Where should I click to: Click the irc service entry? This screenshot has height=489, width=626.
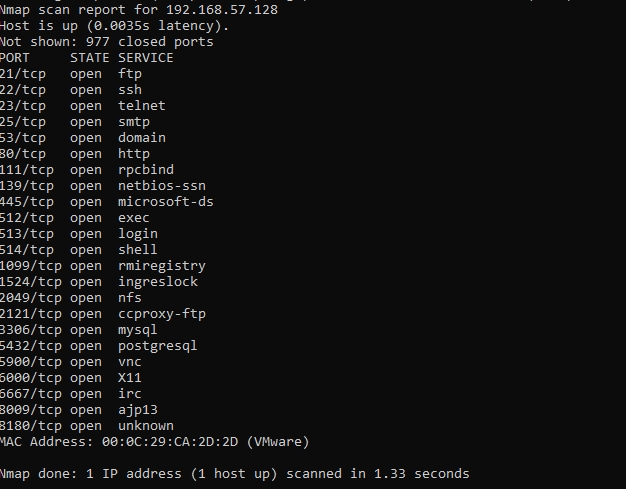coord(130,394)
